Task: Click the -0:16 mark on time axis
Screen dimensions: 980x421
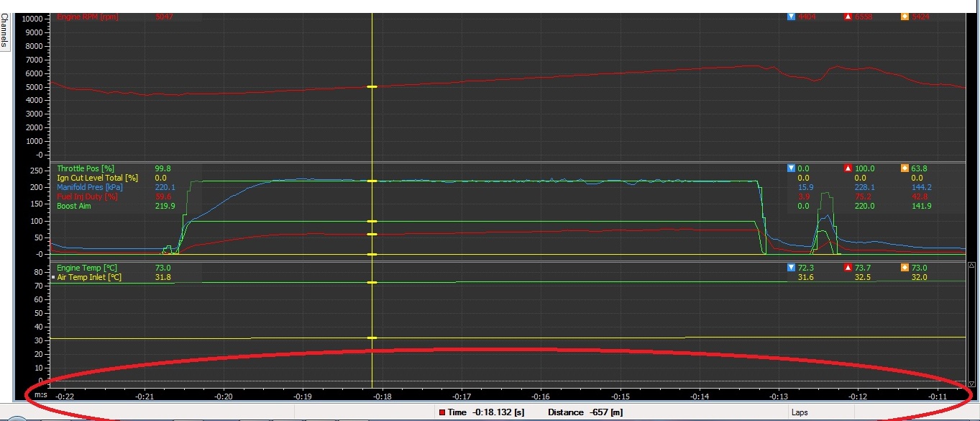Action: tap(541, 397)
